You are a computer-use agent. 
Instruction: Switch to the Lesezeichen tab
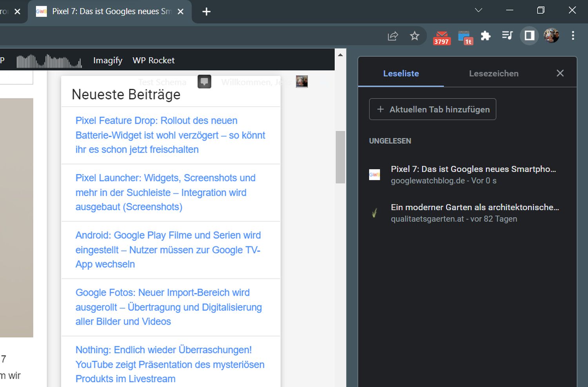click(x=494, y=73)
